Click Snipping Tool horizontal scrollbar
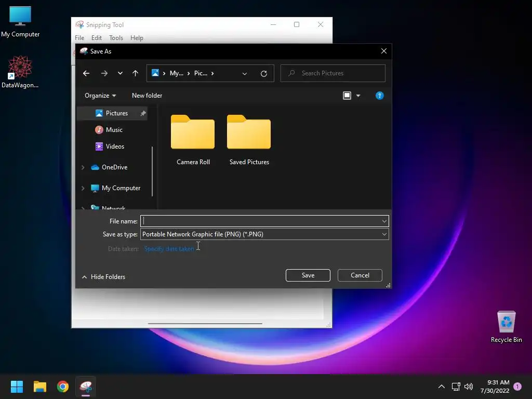The image size is (532, 399). point(205,324)
